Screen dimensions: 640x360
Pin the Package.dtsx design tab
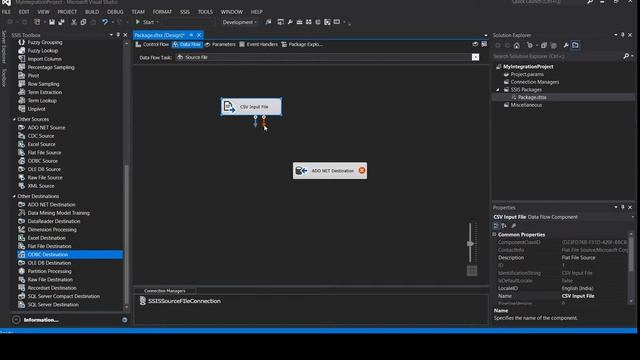pyautogui.click(x=191, y=35)
